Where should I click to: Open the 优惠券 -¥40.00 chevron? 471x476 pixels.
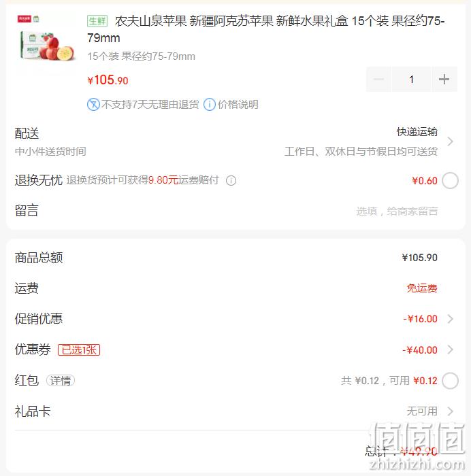(450, 350)
